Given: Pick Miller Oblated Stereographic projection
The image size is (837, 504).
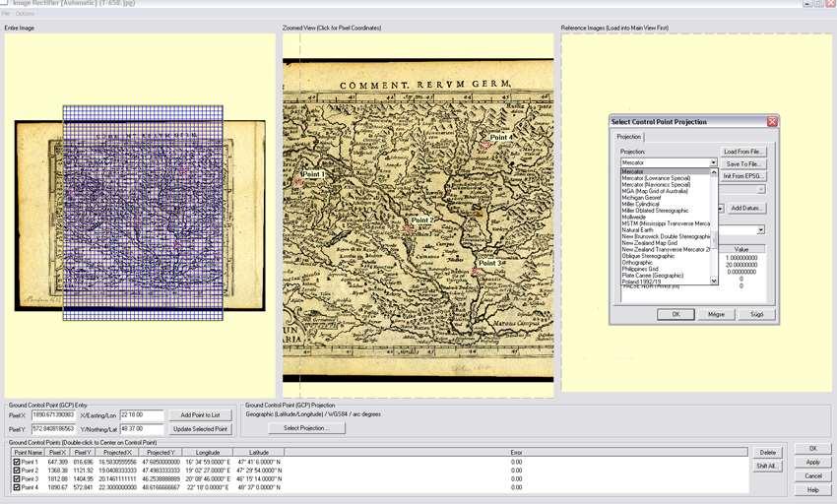Looking at the screenshot, I should [x=655, y=211].
